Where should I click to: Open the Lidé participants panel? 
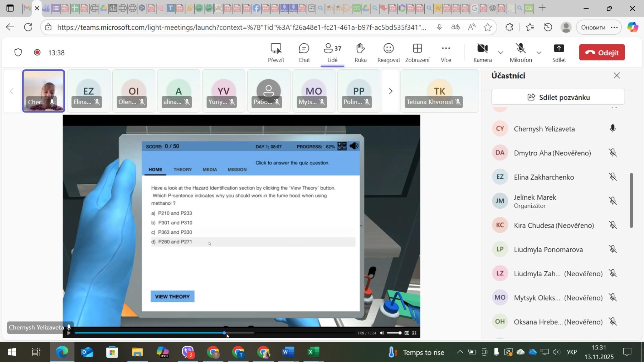332,53
